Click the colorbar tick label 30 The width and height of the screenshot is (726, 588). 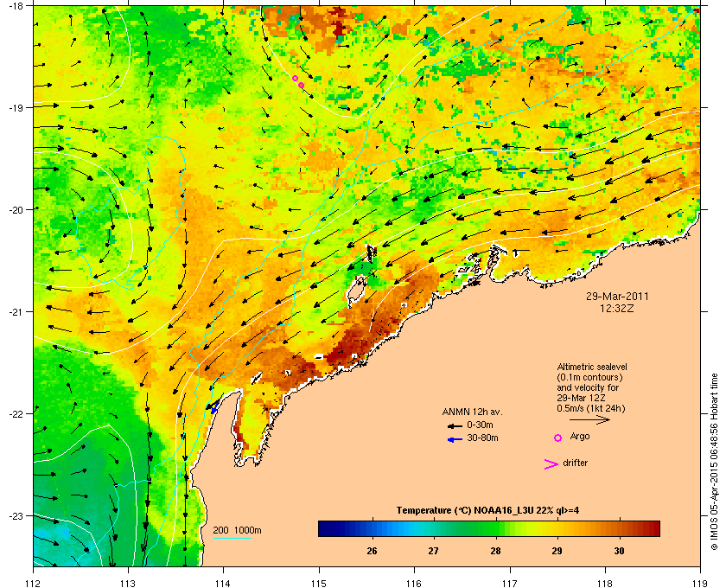pyautogui.click(x=619, y=551)
